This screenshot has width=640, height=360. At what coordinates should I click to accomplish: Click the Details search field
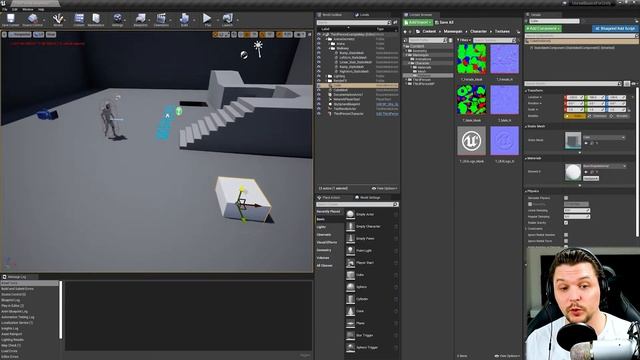pos(573,84)
